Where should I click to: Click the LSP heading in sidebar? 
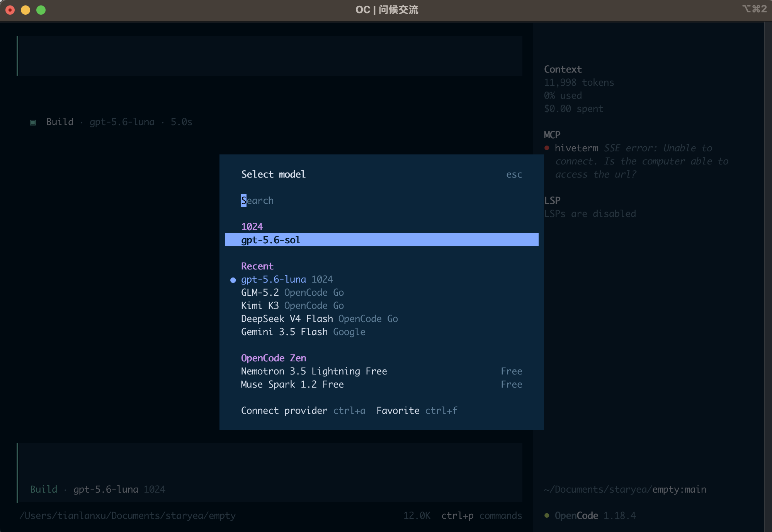point(552,200)
